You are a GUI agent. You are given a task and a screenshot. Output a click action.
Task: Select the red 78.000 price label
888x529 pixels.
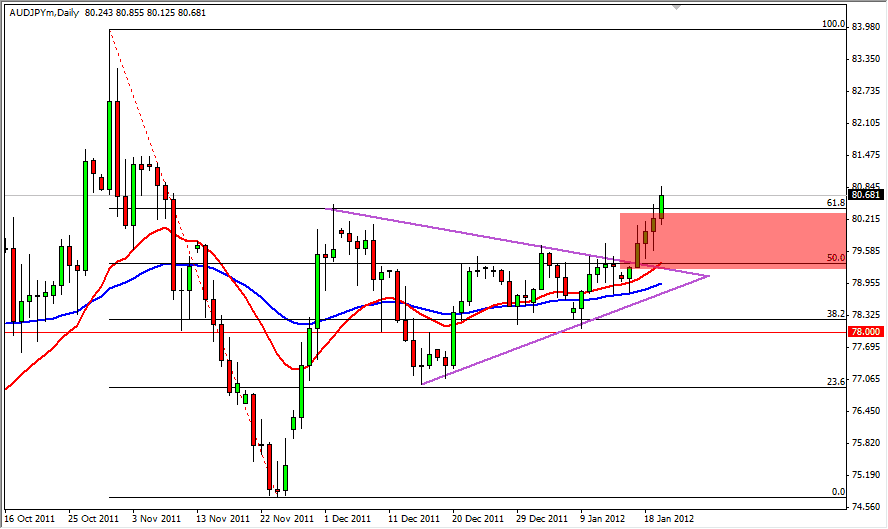(865, 332)
